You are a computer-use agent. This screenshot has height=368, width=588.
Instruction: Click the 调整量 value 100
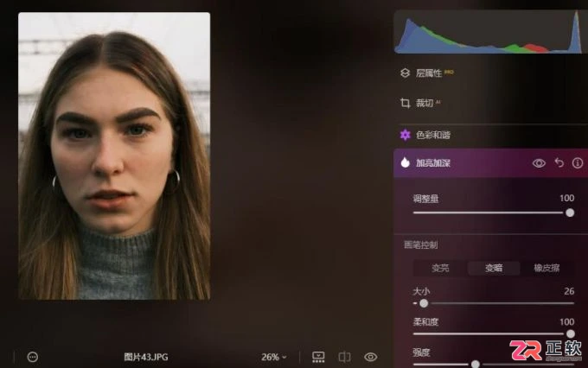(x=566, y=198)
